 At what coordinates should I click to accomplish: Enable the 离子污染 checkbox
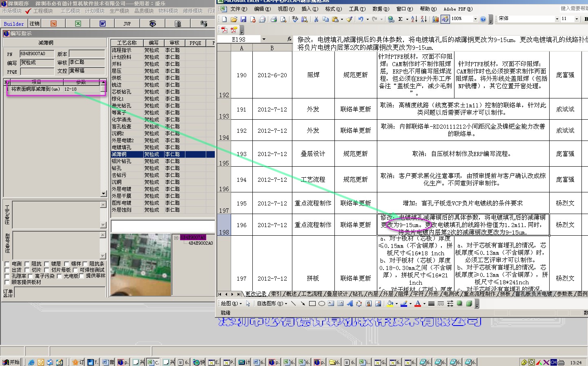pyautogui.click(x=31, y=276)
